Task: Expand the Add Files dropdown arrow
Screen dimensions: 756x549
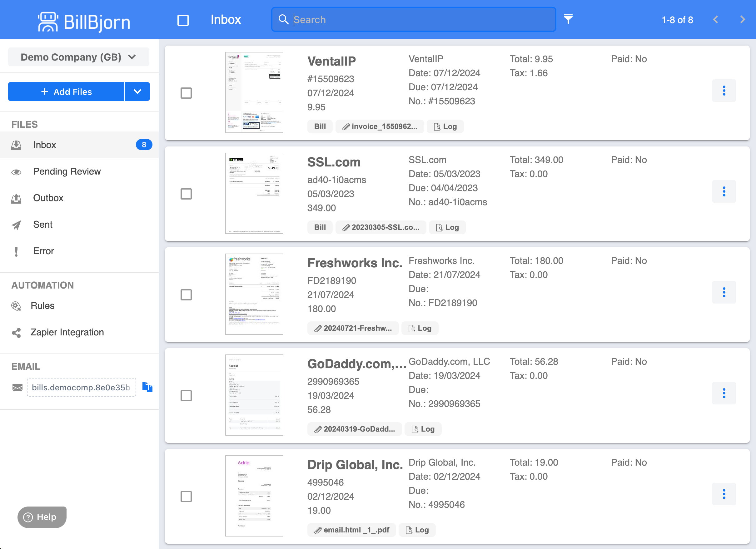Action: pyautogui.click(x=137, y=91)
